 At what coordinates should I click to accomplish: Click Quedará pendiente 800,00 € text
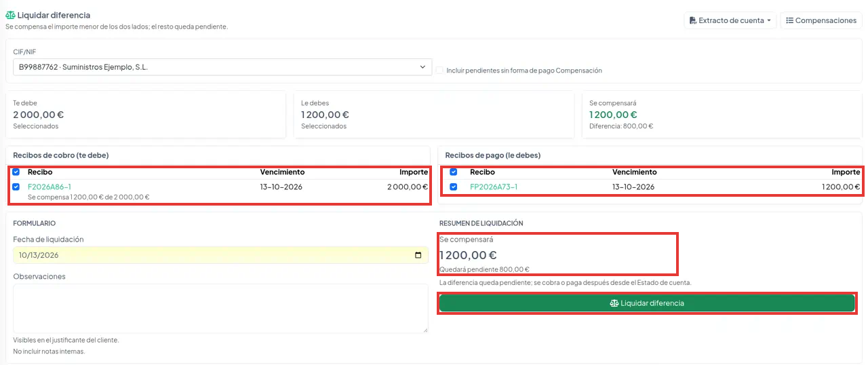[x=484, y=269]
